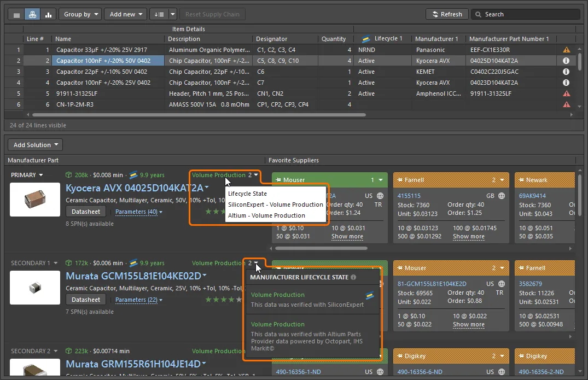
Task: Open the Group by dropdown
Action: [x=80, y=14]
